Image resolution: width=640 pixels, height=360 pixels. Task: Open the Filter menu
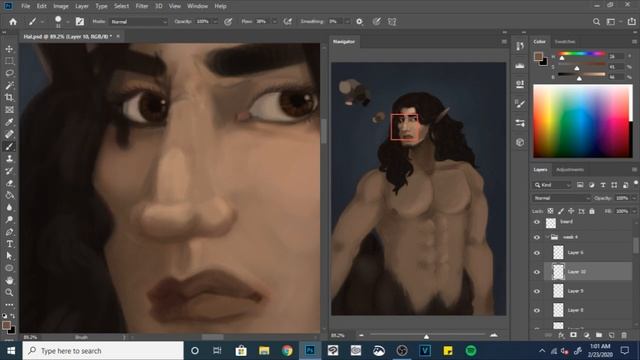pos(142,6)
